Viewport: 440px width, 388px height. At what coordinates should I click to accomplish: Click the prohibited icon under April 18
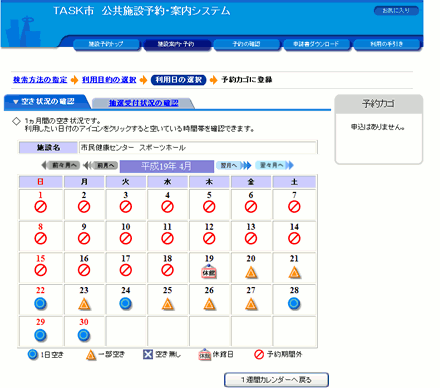(x=167, y=270)
